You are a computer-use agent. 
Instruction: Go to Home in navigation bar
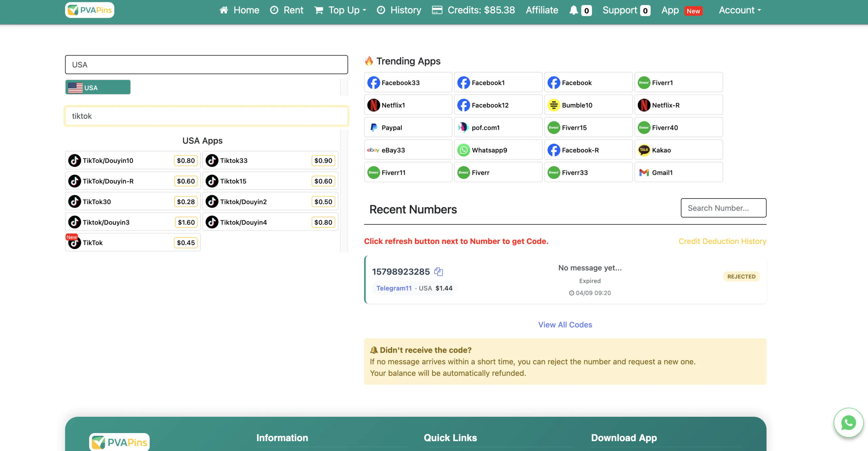click(239, 10)
